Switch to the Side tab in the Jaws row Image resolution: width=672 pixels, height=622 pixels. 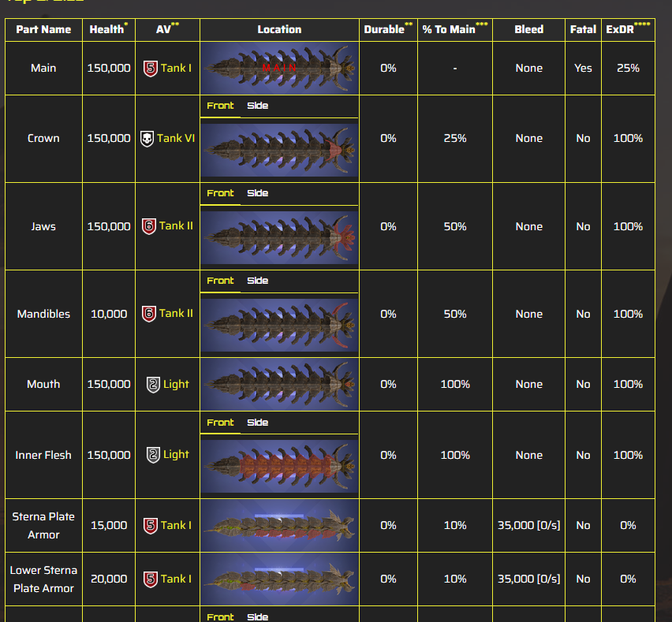(x=258, y=193)
